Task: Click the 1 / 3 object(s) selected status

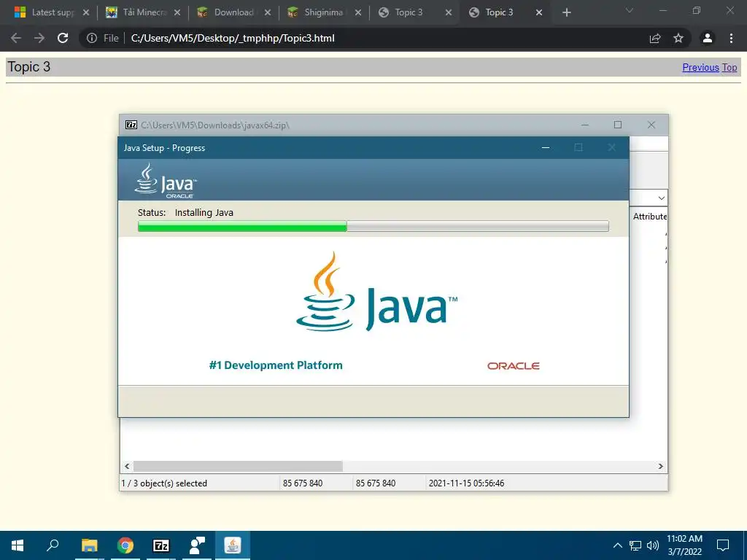Action: tap(164, 483)
